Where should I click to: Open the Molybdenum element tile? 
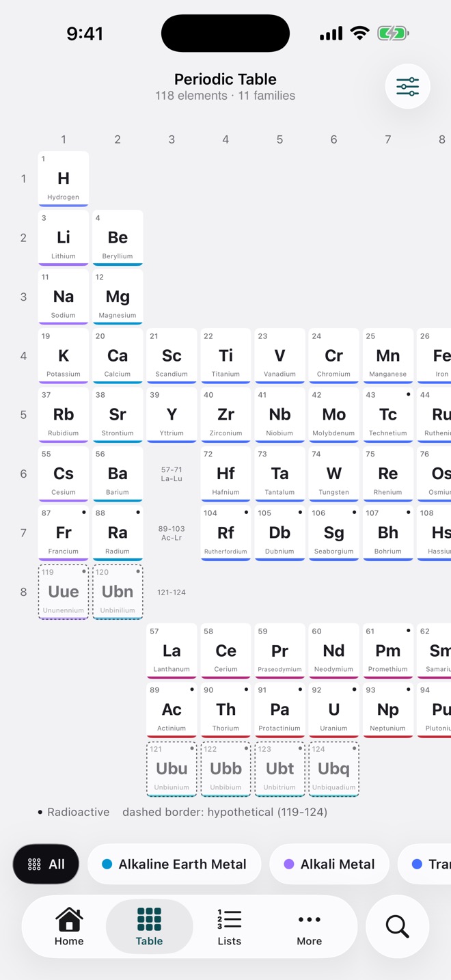[333, 415]
